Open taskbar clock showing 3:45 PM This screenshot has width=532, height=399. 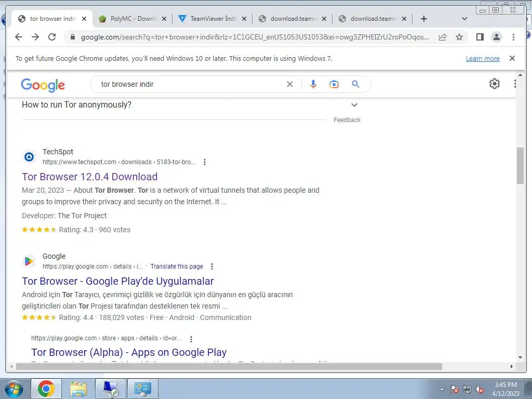point(506,389)
